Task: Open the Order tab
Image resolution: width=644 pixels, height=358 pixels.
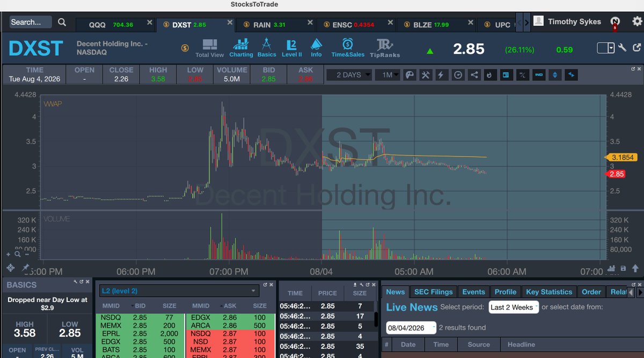Action: pyautogui.click(x=591, y=292)
